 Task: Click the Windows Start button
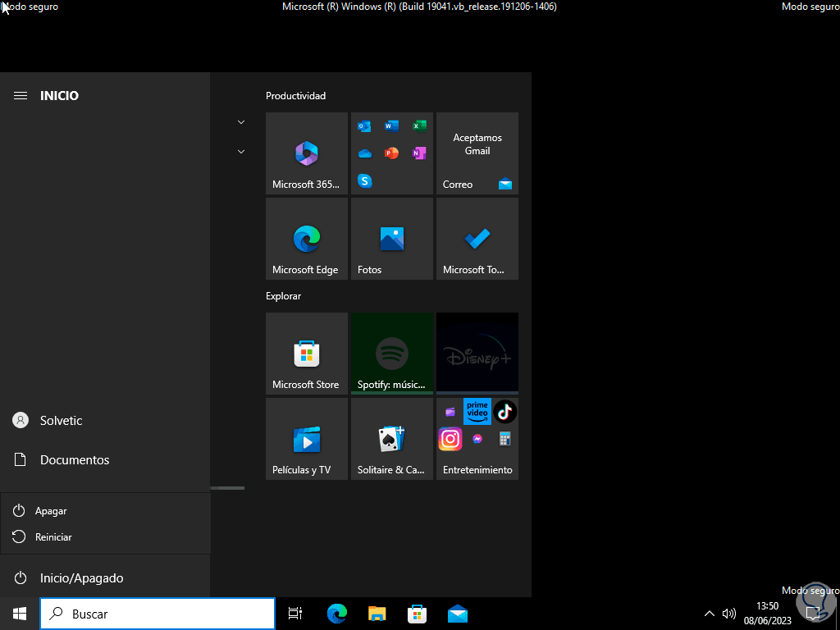20,614
